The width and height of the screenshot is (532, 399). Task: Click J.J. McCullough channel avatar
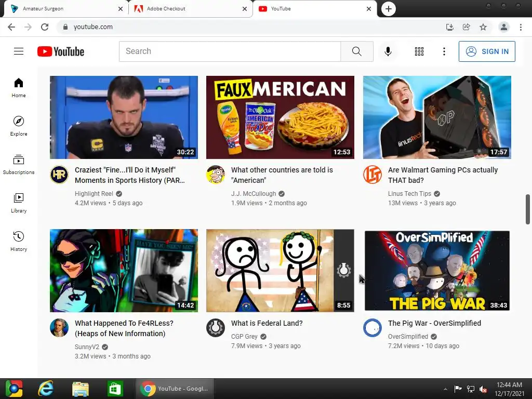pyautogui.click(x=216, y=175)
